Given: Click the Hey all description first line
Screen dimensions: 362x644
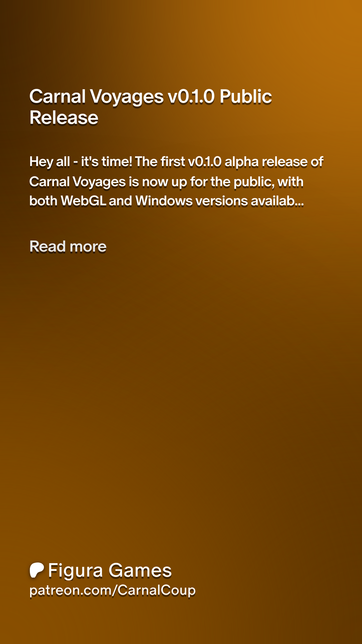Looking at the screenshot, I should 176,162.
